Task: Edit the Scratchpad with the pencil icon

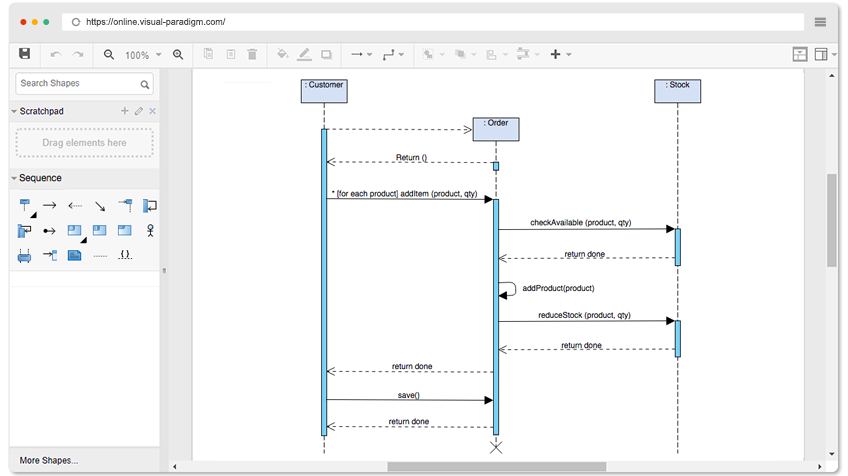Action: (139, 111)
